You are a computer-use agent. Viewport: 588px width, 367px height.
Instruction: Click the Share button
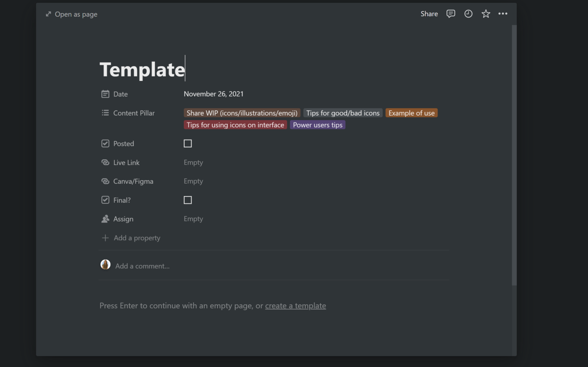[429, 14]
